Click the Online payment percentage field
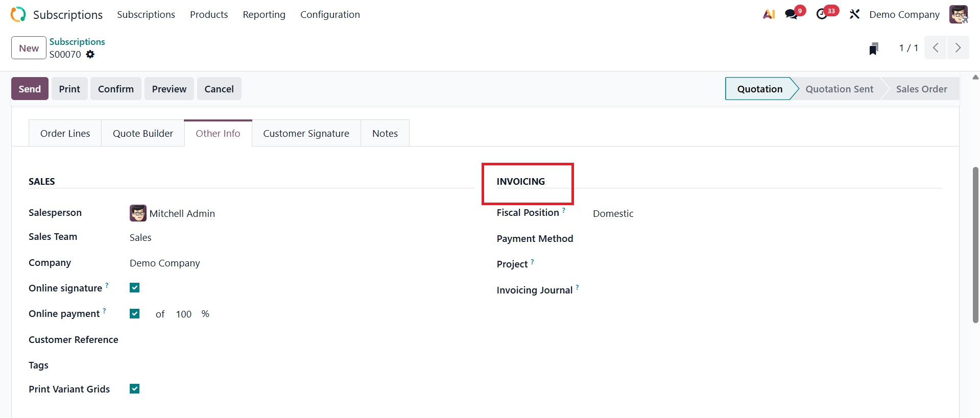Screen dimensions: 980x418 tap(184, 314)
